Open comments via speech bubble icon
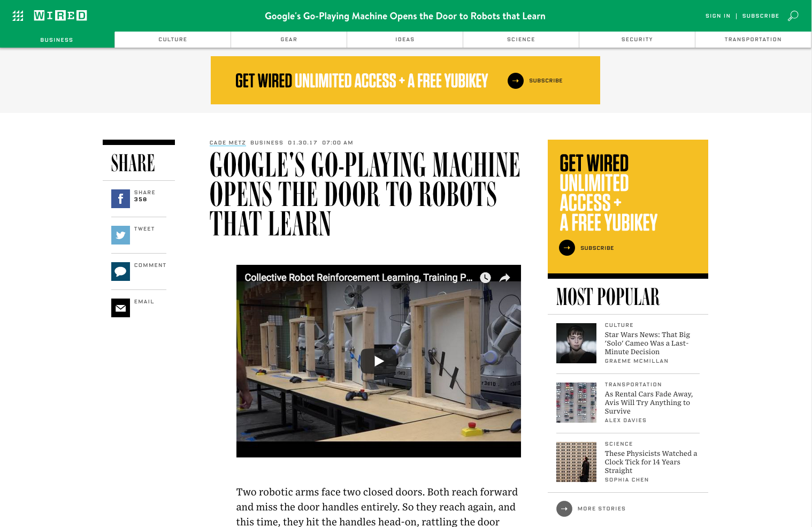This screenshot has width=812, height=527. tap(120, 272)
